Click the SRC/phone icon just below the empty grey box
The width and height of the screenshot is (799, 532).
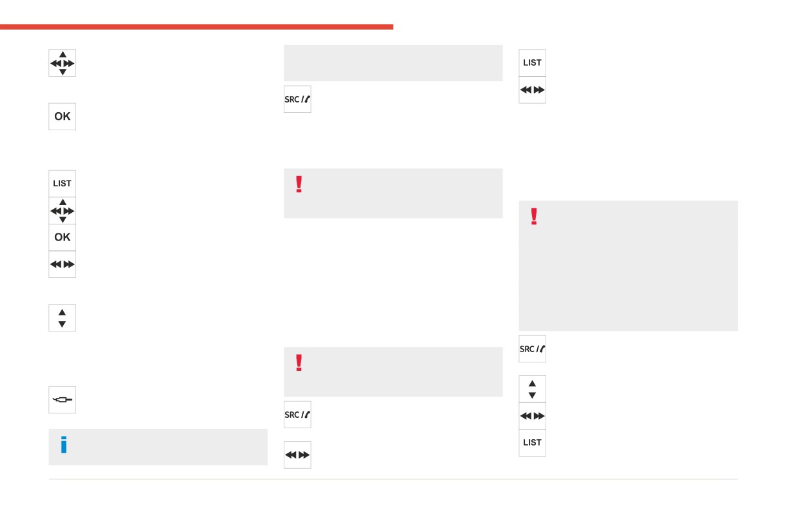pos(297,99)
